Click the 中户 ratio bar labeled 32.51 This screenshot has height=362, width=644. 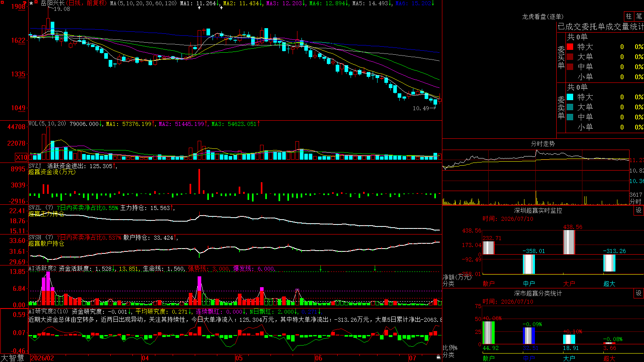click(x=529, y=336)
